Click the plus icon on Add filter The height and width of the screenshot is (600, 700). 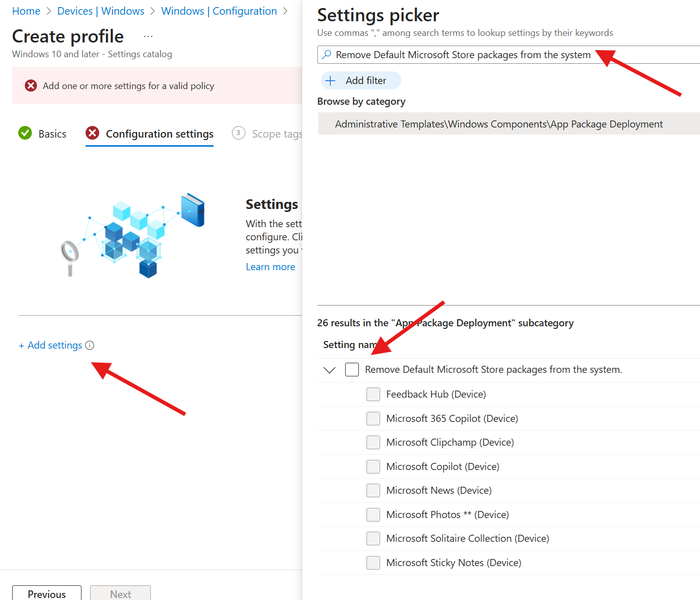(331, 80)
